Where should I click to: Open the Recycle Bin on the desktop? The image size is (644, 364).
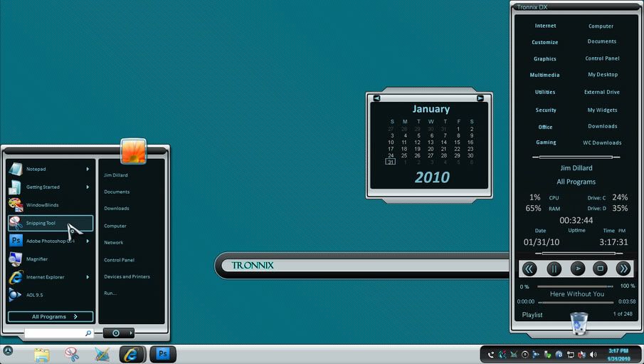(579, 323)
